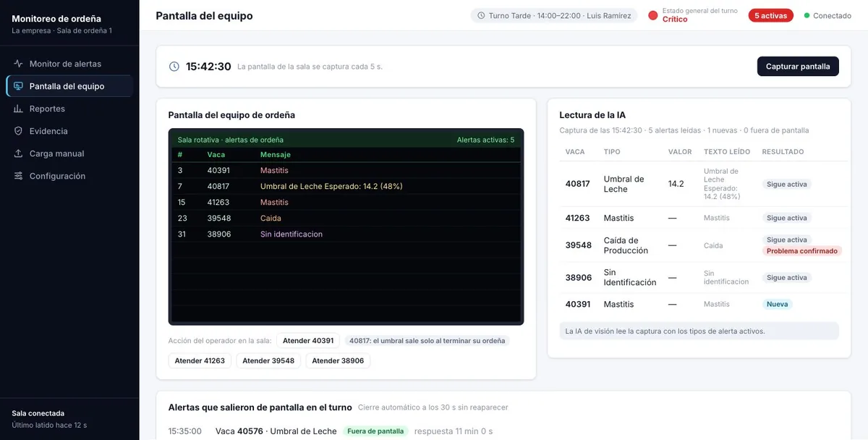
Task: Click the clock icon beside 15:42:30
Action: (174, 67)
